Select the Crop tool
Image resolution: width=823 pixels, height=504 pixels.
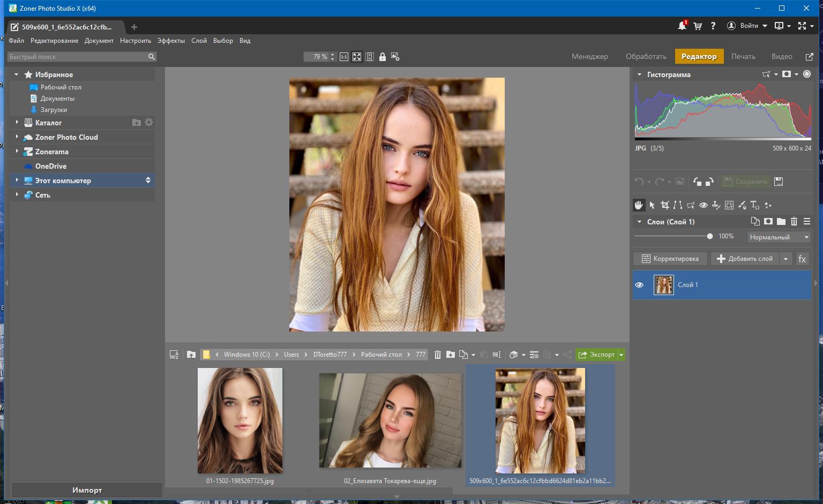665,205
